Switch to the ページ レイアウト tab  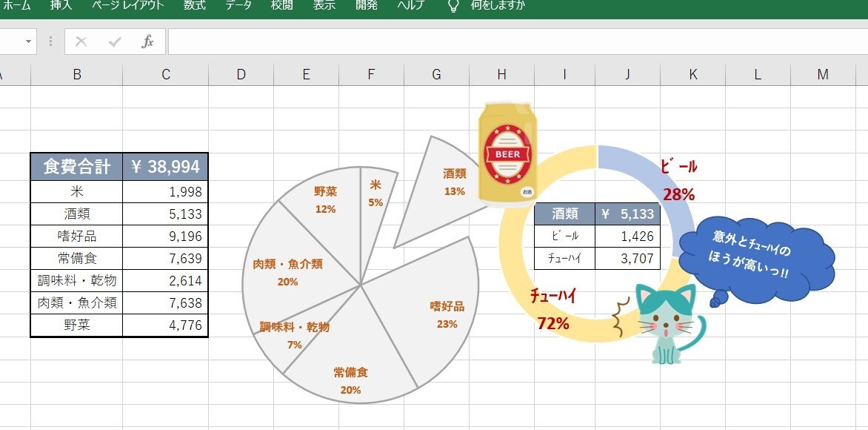tap(128, 5)
